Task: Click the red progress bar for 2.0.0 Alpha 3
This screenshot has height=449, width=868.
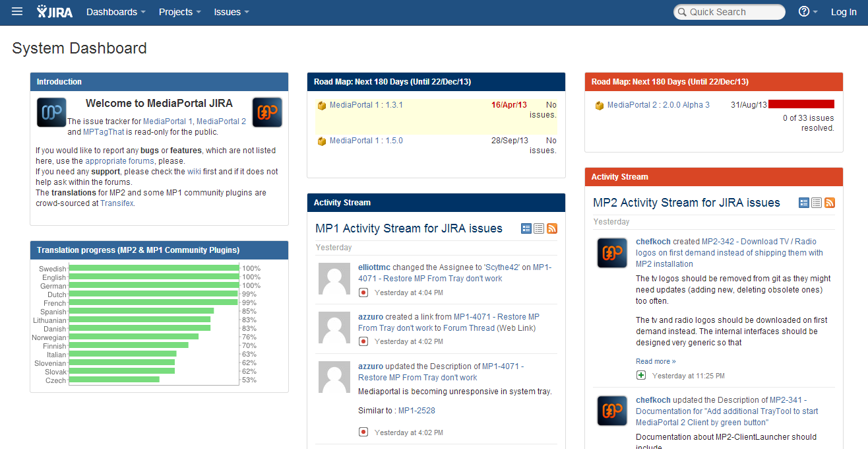Action: tap(801, 104)
